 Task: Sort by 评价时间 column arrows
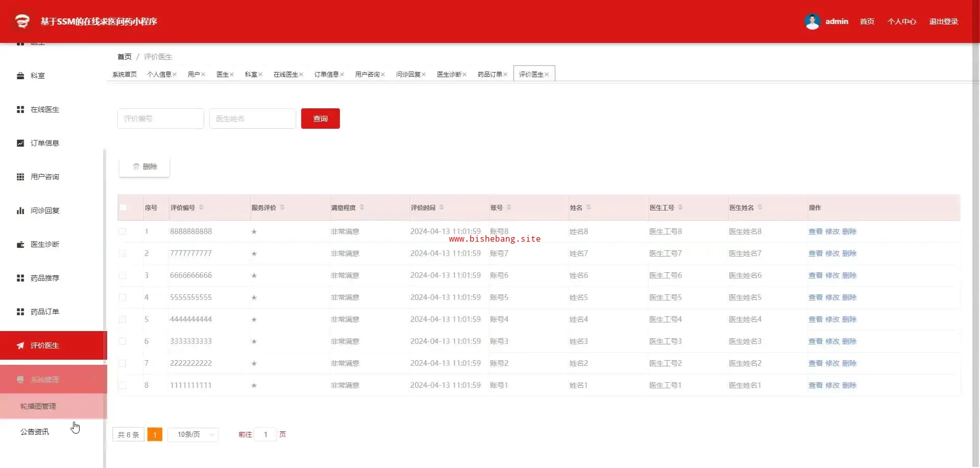442,207
